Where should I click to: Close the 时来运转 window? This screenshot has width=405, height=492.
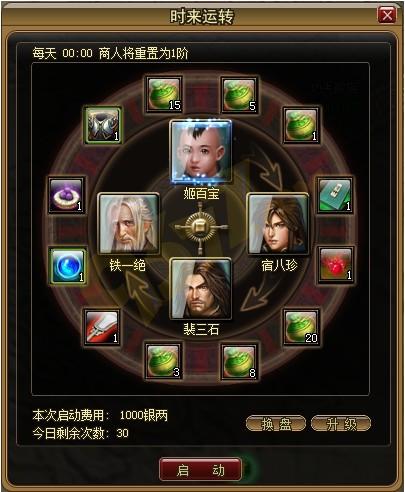point(386,15)
